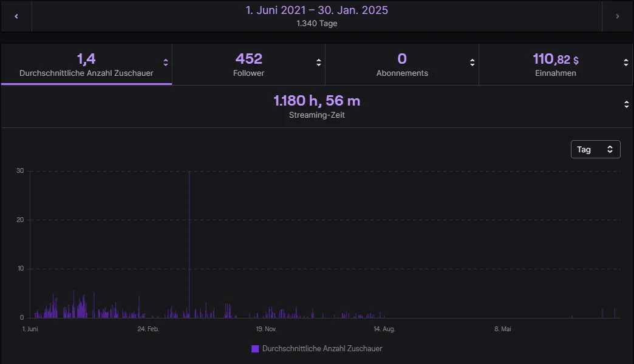The height and width of the screenshot is (364, 634).
Task: Open metric switcher arrows on Streaming-Zeit row
Action: pyautogui.click(x=626, y=104)
